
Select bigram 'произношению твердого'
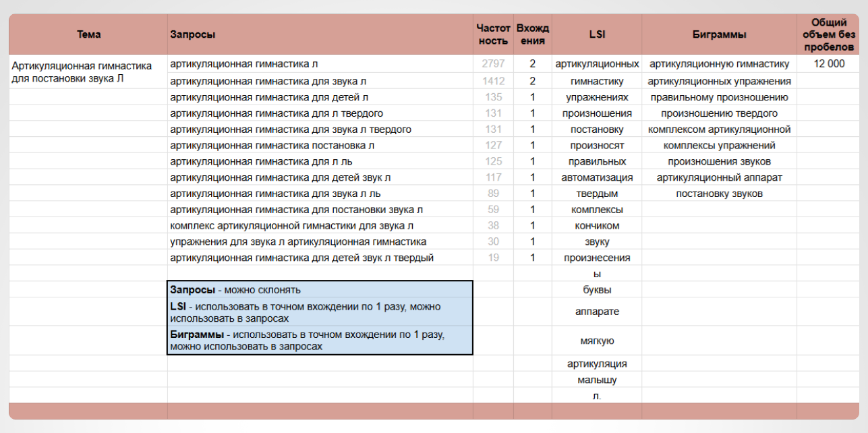click(x=719, y=113)
